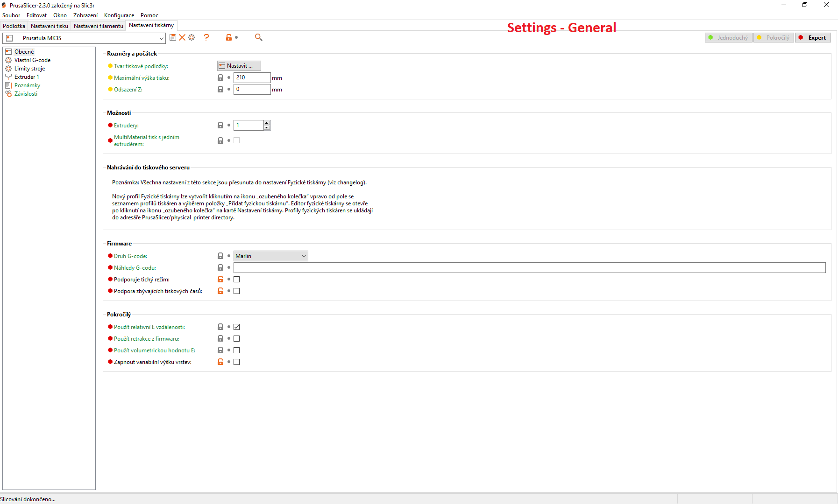Select the Závislosti section in the sidebar
The image size is (838, 504).
26,94
